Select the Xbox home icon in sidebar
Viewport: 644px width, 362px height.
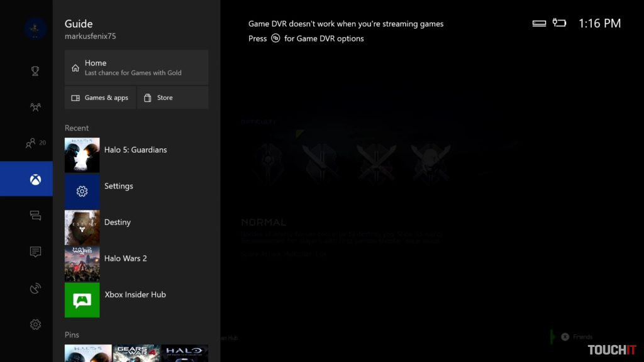(26, 179)
